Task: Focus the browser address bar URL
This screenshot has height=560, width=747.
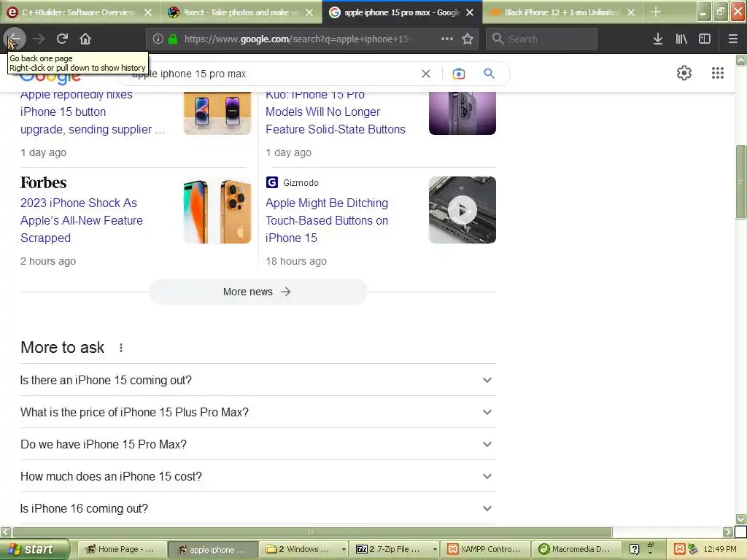Action: tap(298, 39)
